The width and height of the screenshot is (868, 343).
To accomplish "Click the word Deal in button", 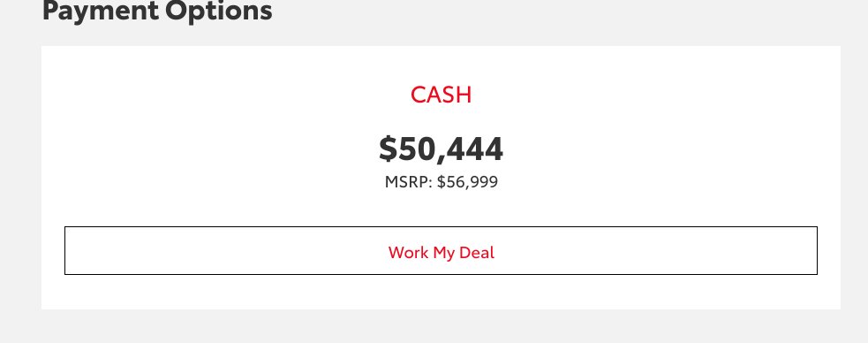I will [x=477, y=253].
